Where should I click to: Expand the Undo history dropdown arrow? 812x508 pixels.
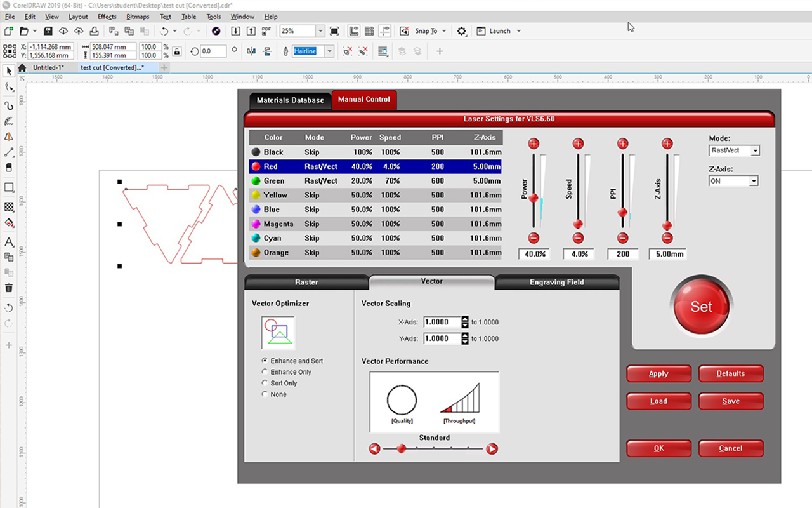[174, 30]
